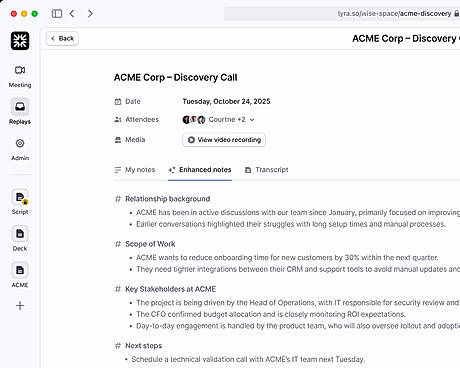Viewport: 460px width, 368px height.
Task: Select the Enhanced notes tab
Action: pos(200,170)
